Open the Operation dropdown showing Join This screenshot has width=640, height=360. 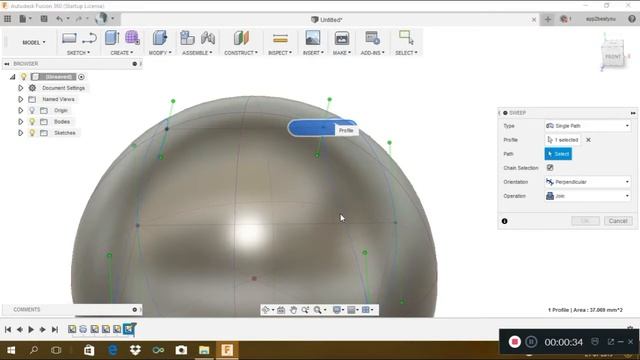(x=588, y=196)
